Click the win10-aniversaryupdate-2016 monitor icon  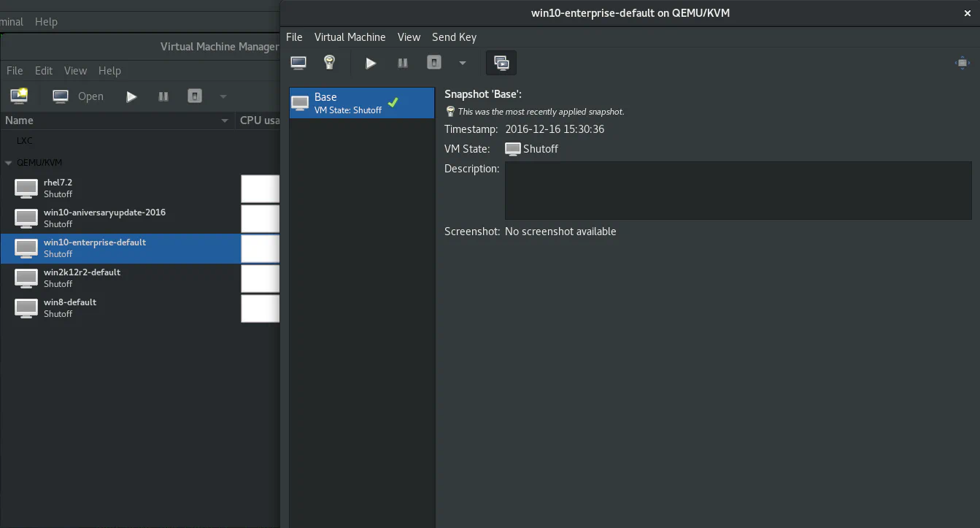tap(26, 218)
